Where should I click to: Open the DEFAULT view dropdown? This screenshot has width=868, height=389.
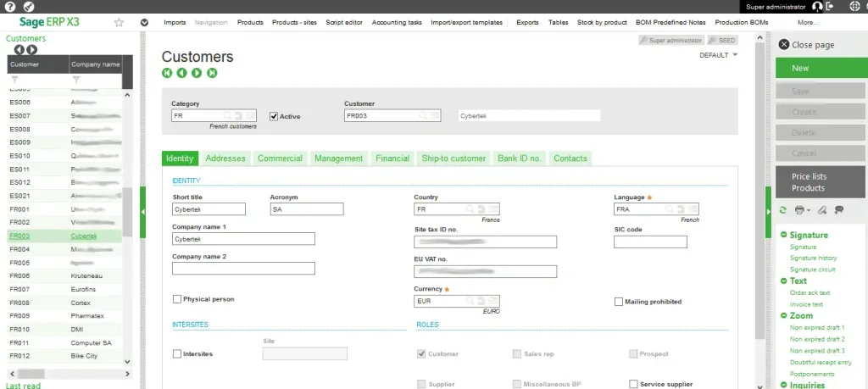tap(719, 55)
